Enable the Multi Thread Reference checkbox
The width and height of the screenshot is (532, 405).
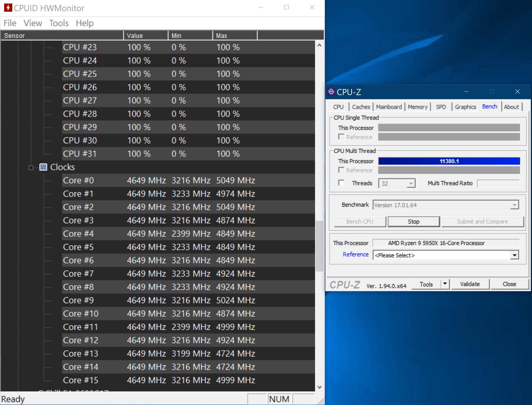[341, 170]
